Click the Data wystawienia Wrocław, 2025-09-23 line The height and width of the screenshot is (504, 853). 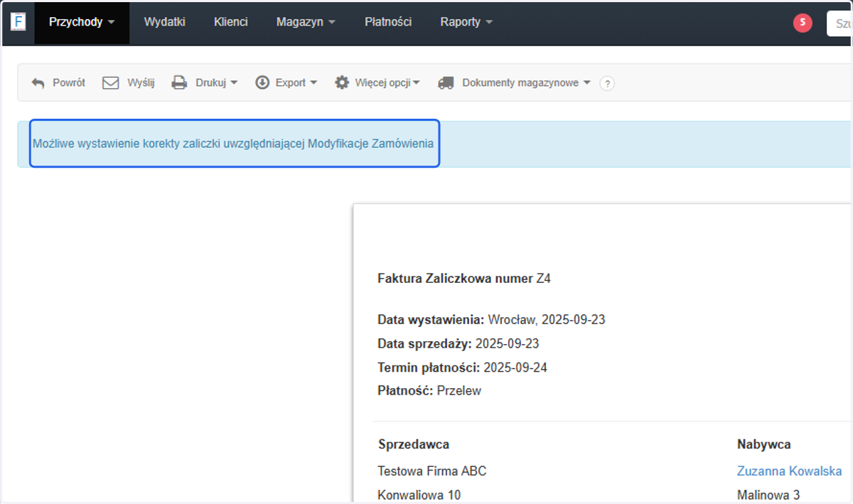coord(491,320)
